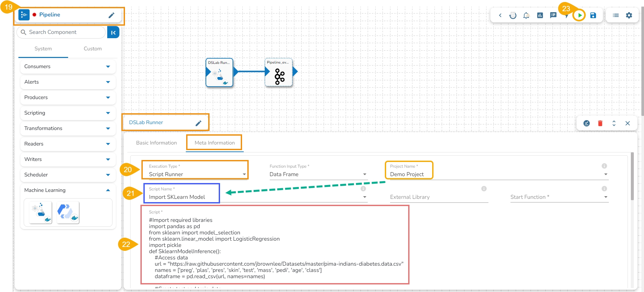
Task: Edit the Pipeline name with pencil icon
Action: [x=111, y=15]
